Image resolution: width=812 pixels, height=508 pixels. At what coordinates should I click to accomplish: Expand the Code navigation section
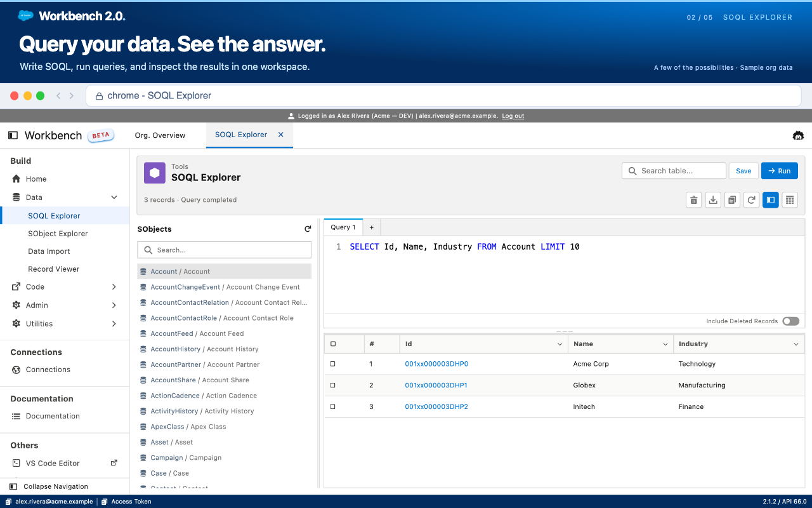coord(114,287)
